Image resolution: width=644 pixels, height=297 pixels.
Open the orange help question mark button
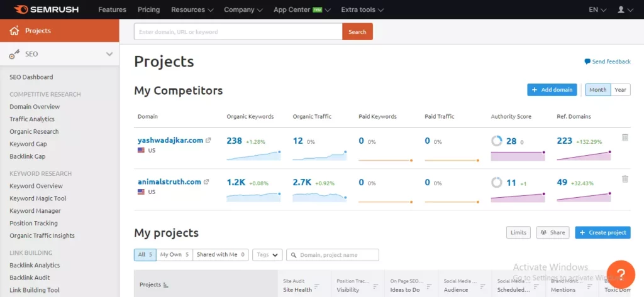click(x=621, y=274)
